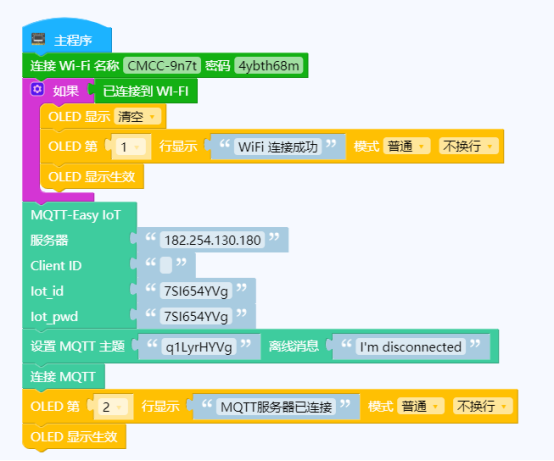This screenshot has width=554, height=461.
Task: Open the OLED line number 1 dropdown
Action: pos(131,147)
